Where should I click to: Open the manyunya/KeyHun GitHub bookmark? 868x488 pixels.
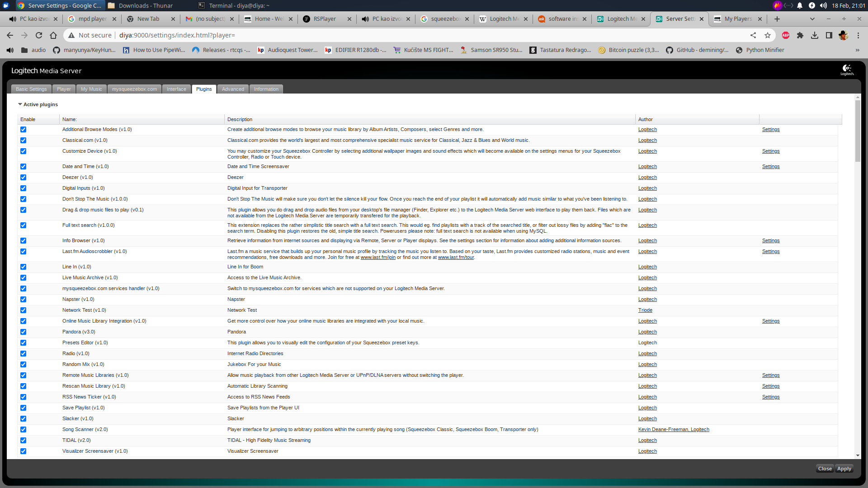click(x=85, y=50)
